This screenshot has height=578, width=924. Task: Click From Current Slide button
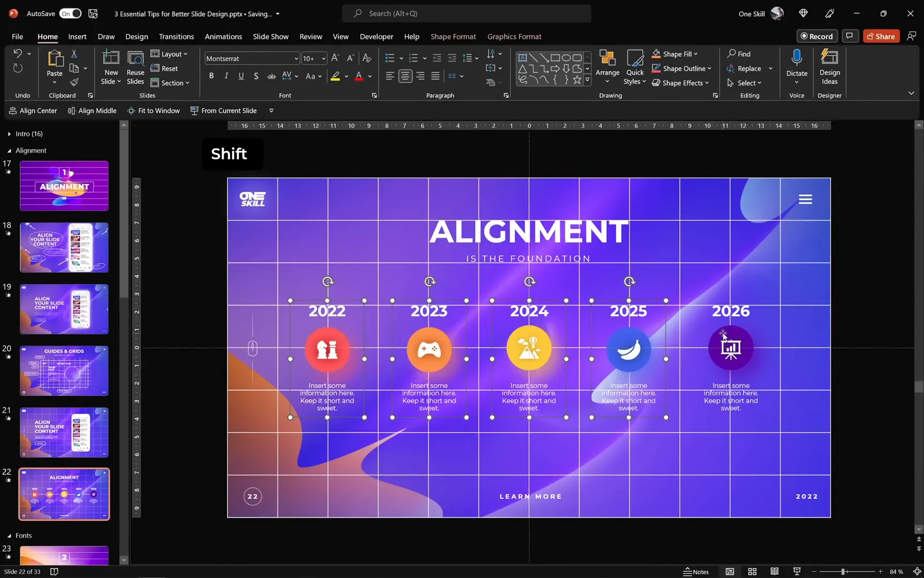pyautogui.click(x=224, y=110)
